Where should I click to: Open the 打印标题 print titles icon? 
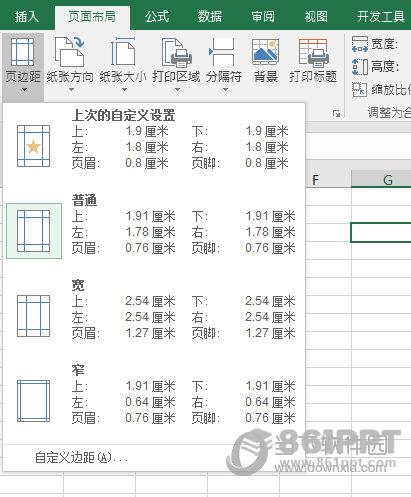(x=313, y=52)
